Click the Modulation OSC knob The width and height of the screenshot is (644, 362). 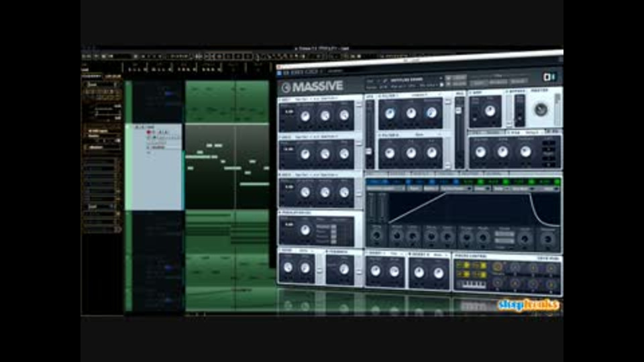pyautogui.click(x=305, y=230)
